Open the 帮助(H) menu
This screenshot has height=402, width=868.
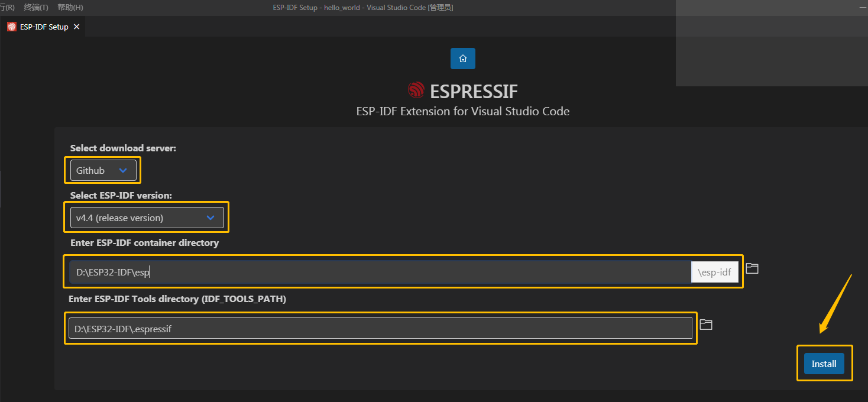point(69,8)
